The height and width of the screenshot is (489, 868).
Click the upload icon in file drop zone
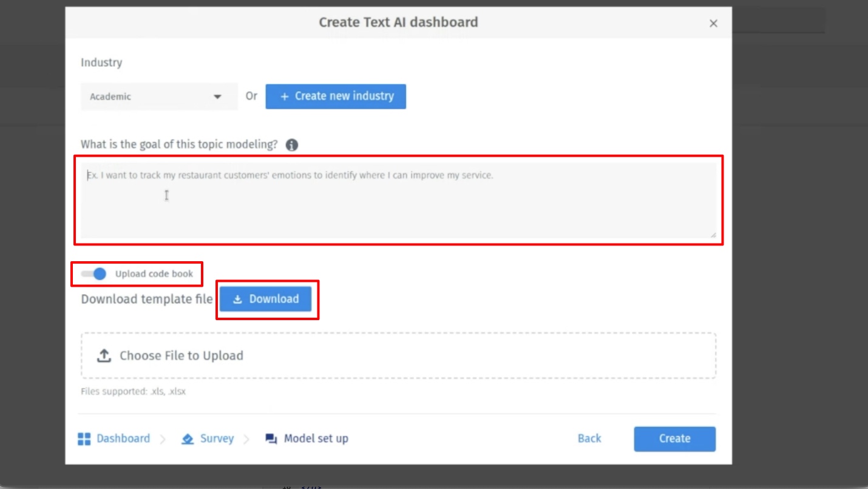pos(104,356)
